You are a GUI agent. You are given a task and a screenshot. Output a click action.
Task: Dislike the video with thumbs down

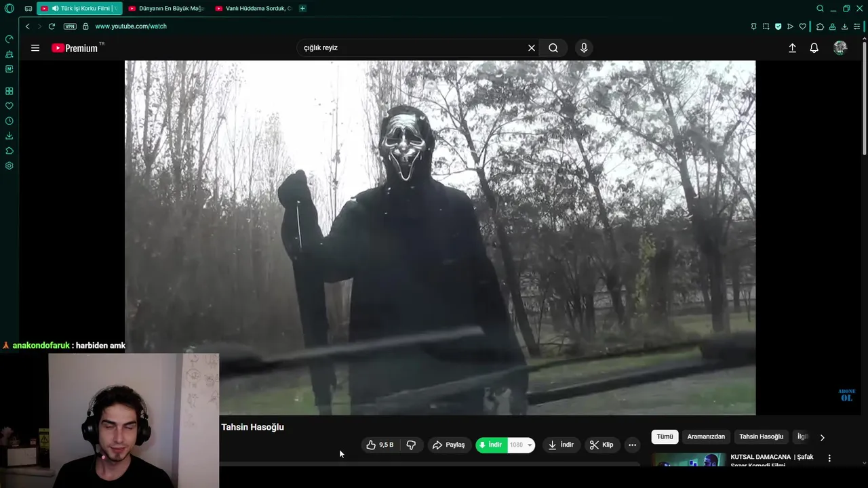coord(411,445)
